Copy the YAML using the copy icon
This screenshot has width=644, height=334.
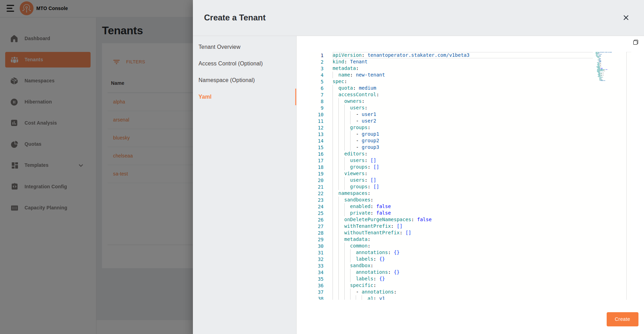pyautogui.click(x=636, y=42)
